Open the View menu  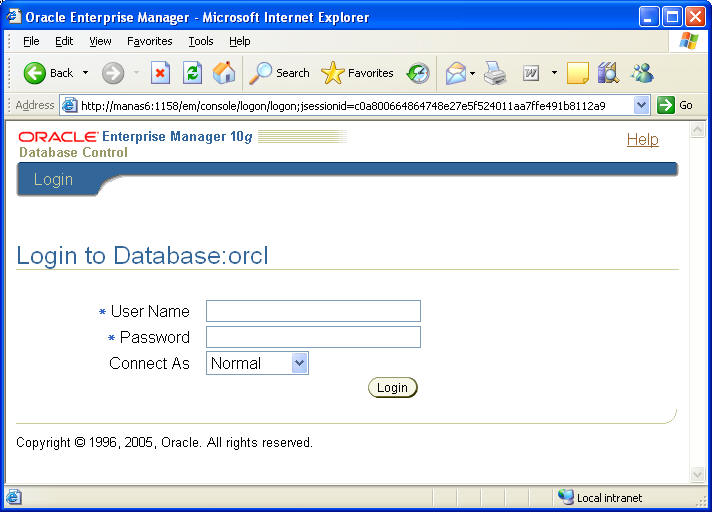(100, 41)
